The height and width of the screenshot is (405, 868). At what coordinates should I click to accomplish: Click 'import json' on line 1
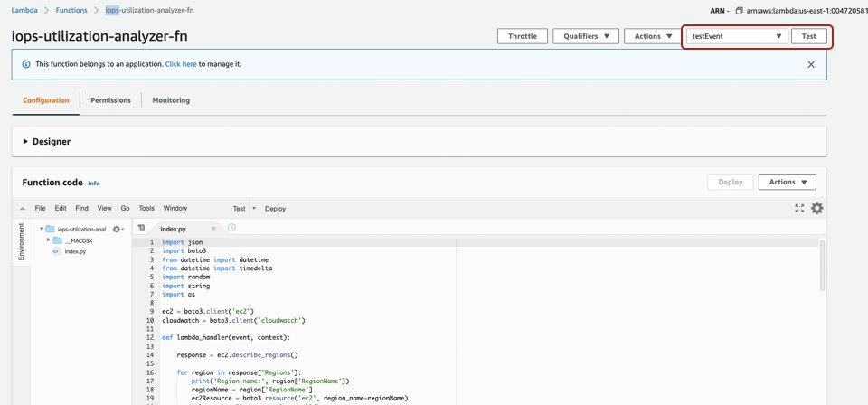(x=182, y=242)
